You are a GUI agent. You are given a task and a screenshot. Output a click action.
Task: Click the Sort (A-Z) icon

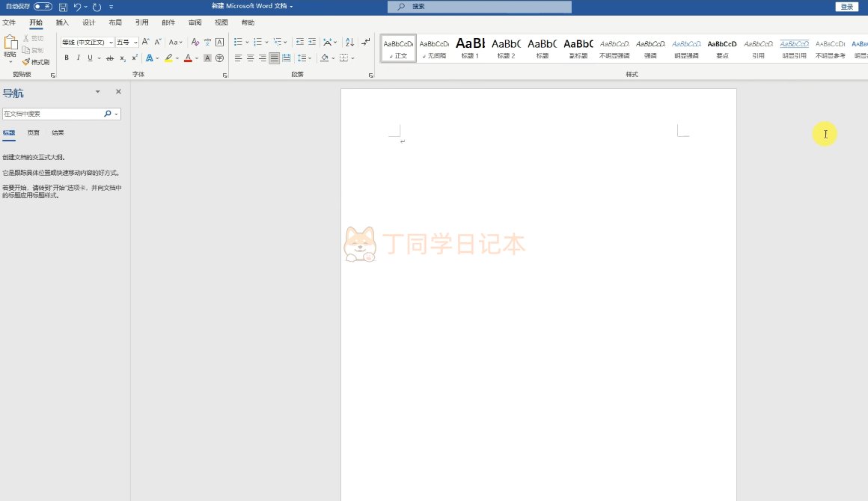click(x=349, y=42)
